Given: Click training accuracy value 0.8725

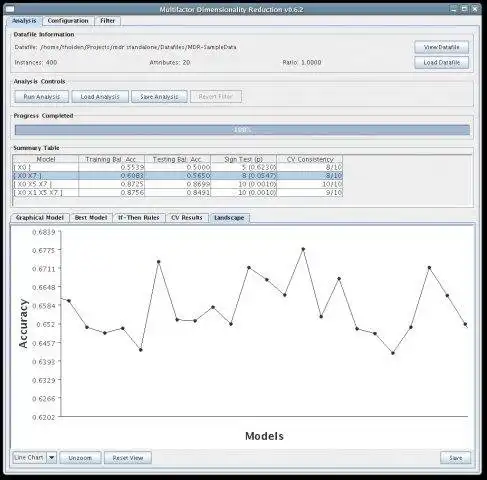Looking at the screenshot, I should click(132, 184).
